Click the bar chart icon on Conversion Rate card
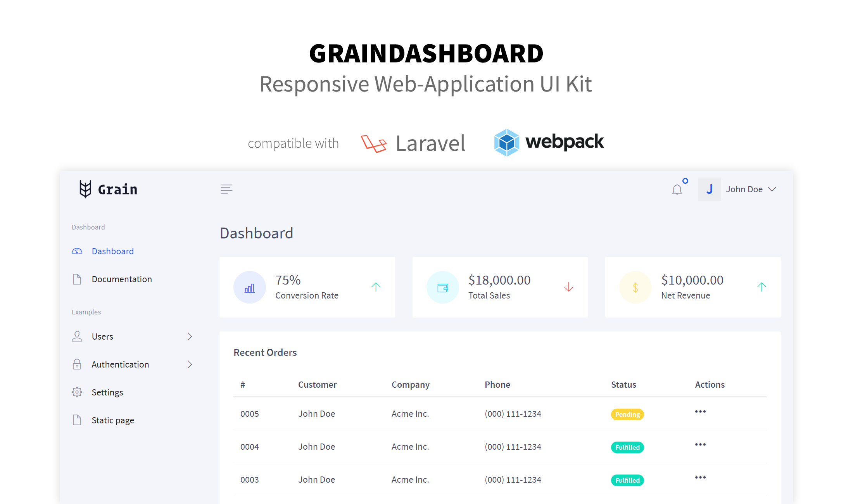The width and height of the screenshot is (853, 504). [x=250, y=287]
